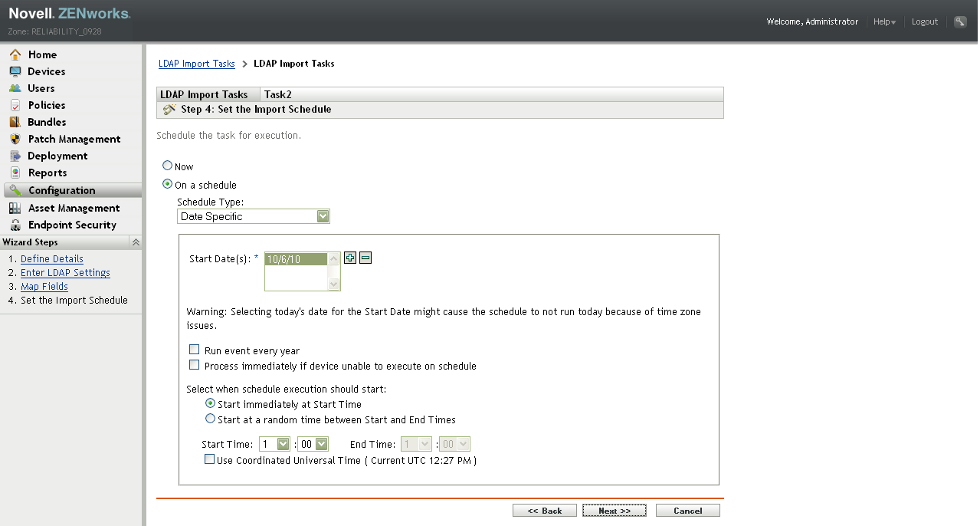Open the Devices section icon
980x526 pixels.
[x=17, y=71]
